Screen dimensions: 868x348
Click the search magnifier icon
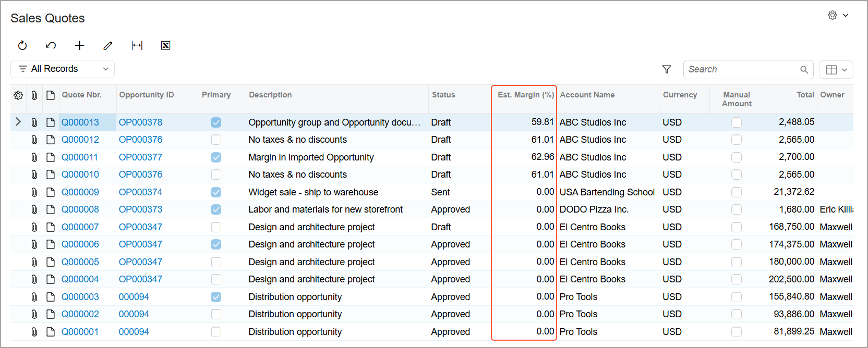pyautogui.click(x=804, y=69)
